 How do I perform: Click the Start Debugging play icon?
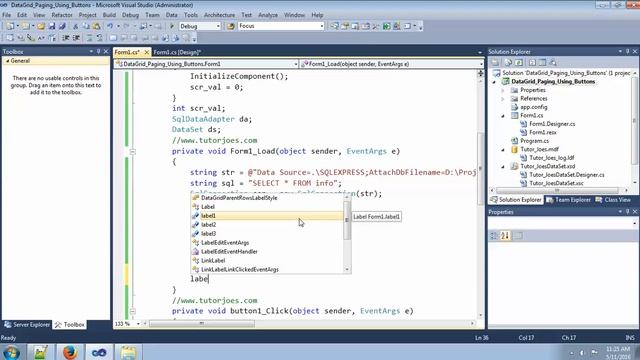tap(172, 26)
